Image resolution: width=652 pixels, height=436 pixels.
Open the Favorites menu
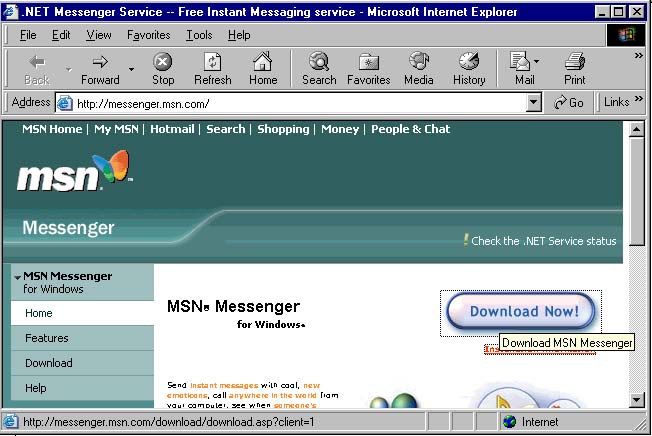[148, 35]
